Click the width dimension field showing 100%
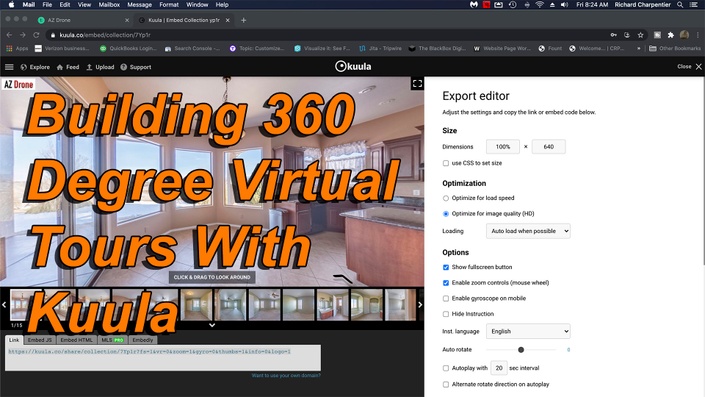 503,147
